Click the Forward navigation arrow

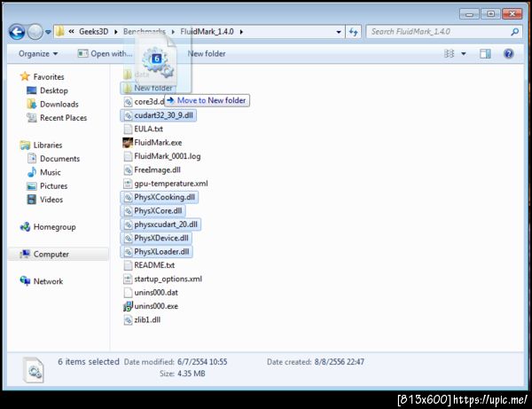coord(35,32)
